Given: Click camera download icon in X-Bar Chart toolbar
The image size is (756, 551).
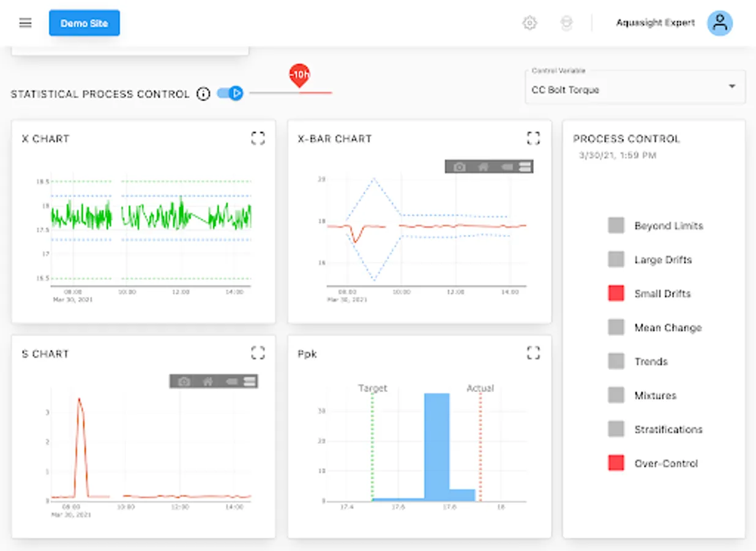Looking at the screenshot, I should tap(459, 167).
